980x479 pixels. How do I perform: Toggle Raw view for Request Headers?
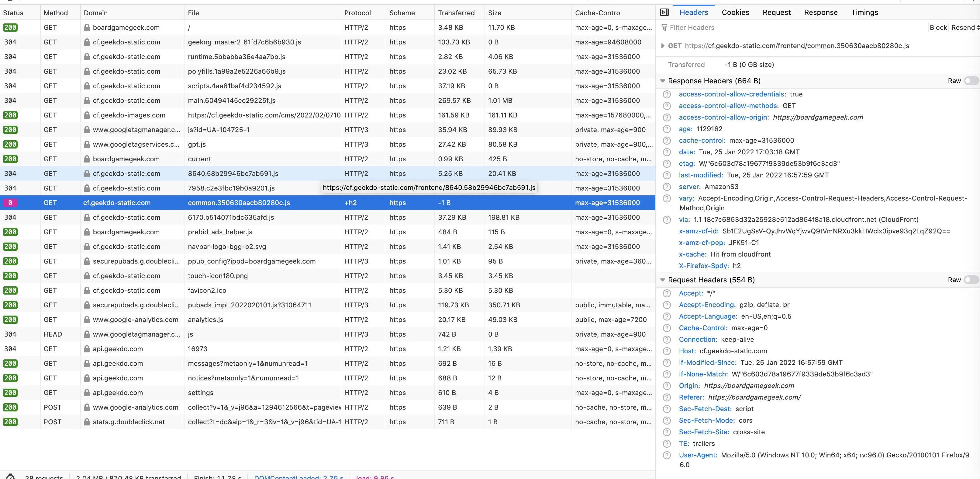(971, 280)
